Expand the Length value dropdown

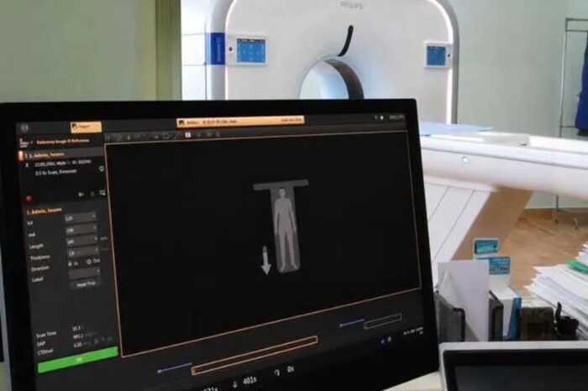point(82,241)
